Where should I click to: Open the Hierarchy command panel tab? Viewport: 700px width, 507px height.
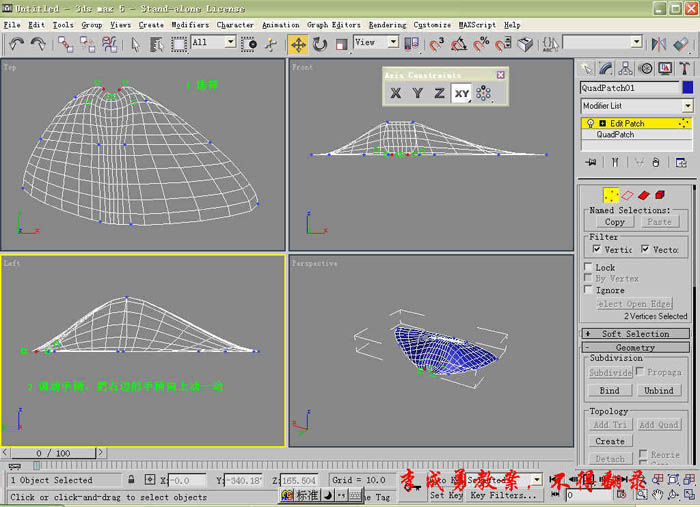tap(625, 68)
